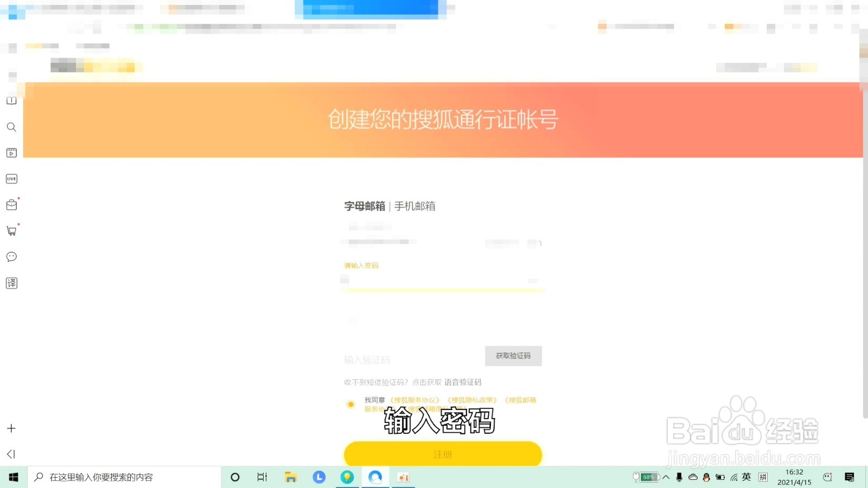The height and width of the screenshot is (488, 868).
Task: Open the chat bubble icon in the sidebar
Action: (11, 256)
